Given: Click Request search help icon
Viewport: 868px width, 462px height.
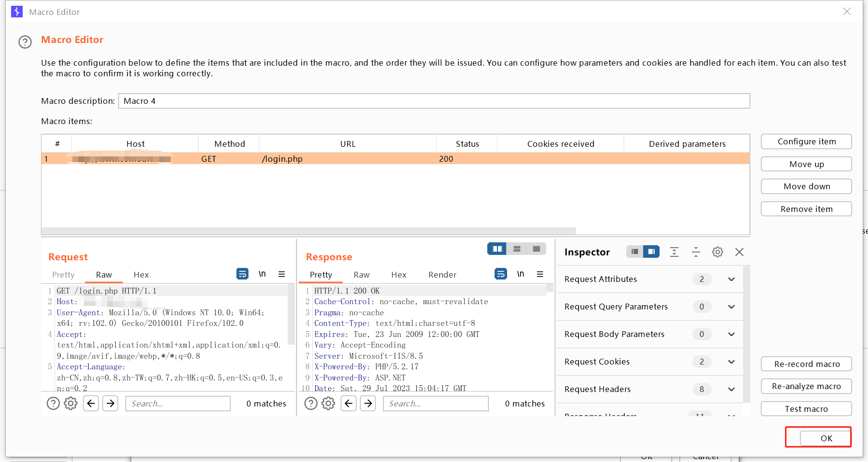Looking at the screenshot, I should [53, 403].
